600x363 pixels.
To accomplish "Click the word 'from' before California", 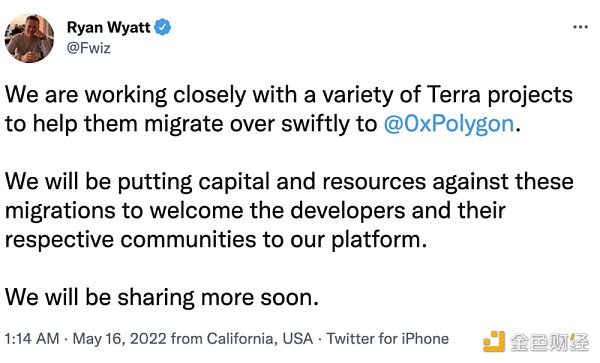I will coord(187,339).
